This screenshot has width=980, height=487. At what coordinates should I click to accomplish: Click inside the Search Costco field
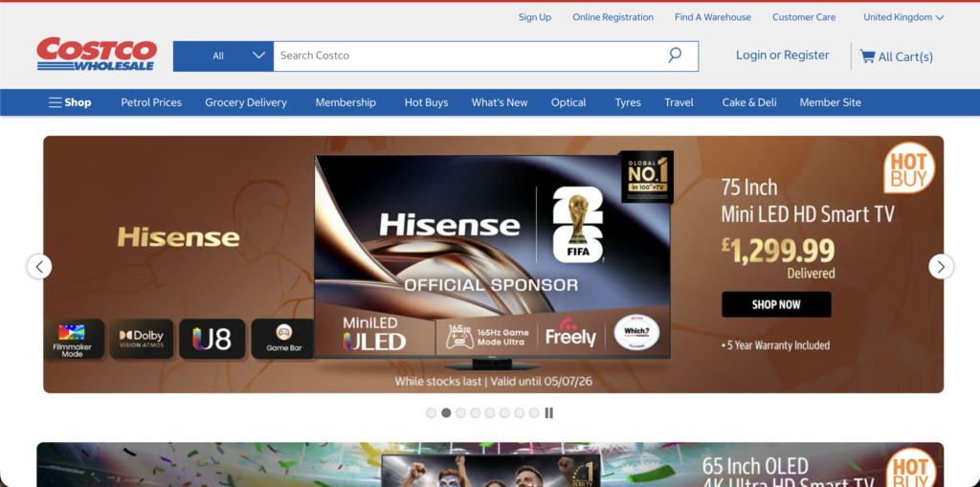click(x=469, y=55)
